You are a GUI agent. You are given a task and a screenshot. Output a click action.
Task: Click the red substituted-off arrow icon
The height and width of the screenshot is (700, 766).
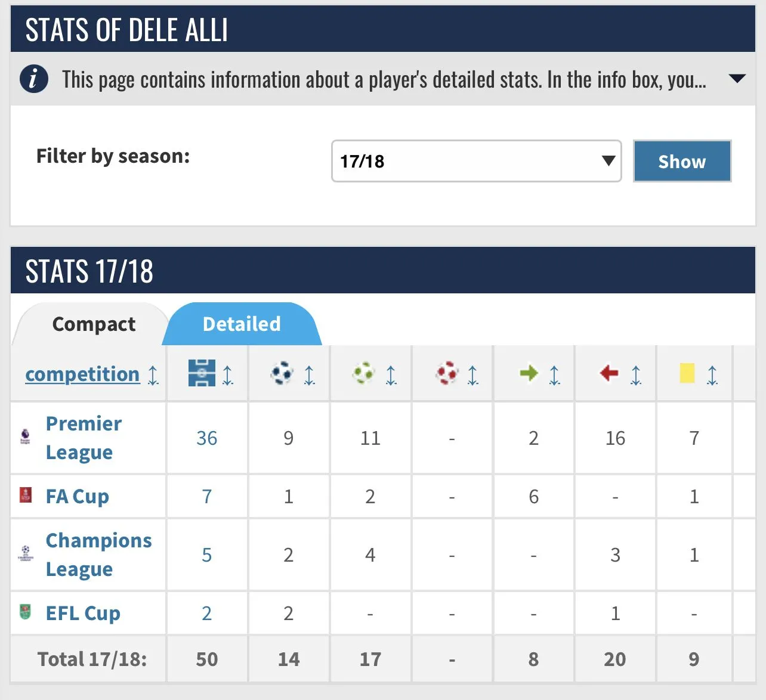[x=609, y=374]
